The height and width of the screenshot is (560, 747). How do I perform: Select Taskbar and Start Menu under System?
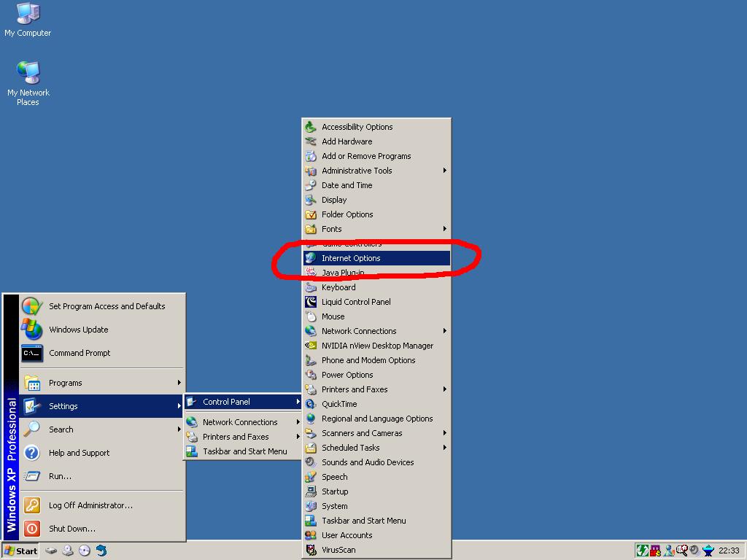377,521
